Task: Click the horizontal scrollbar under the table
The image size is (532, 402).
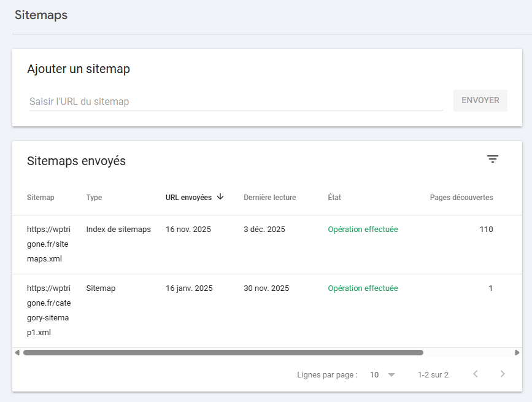Action: [x=221, y=352]
